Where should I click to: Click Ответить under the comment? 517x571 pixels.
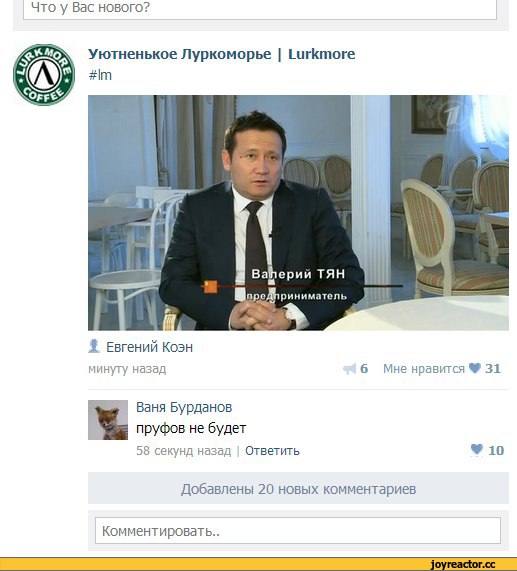pyautogui.click(x=272, y=451)
